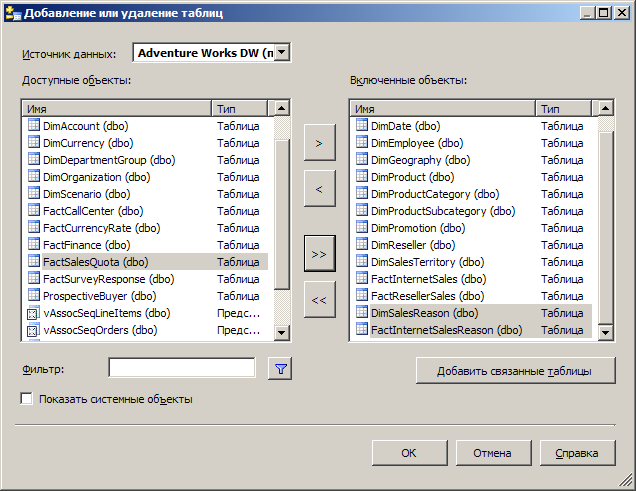The image size is (636, 491).
Task: Click the table icon beside DimDepartmentGroup (dbo)
Action: pyautogui.click(x=34, y=159)
